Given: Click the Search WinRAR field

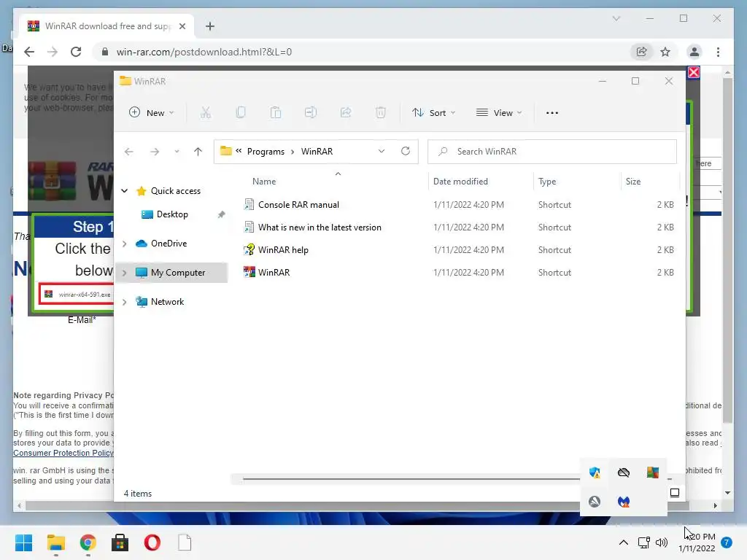Looking at the screenshot, I should [x=551, y=152].
